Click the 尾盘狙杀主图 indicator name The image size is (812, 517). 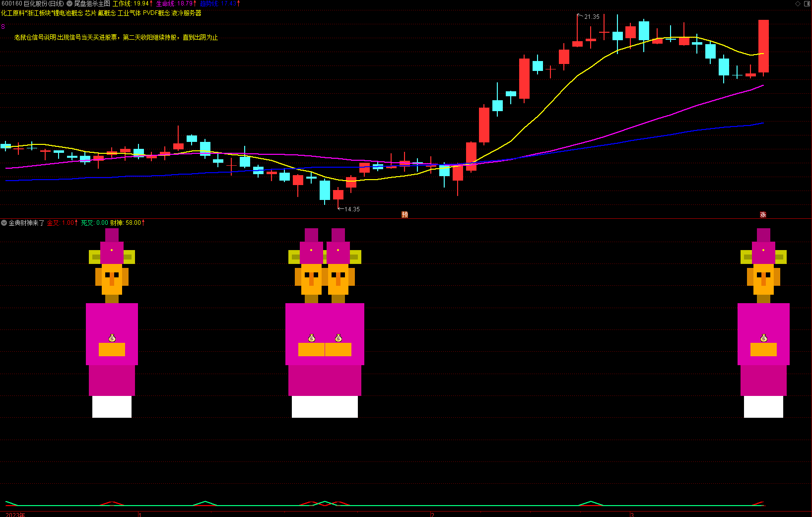click(x=92, y=3)
